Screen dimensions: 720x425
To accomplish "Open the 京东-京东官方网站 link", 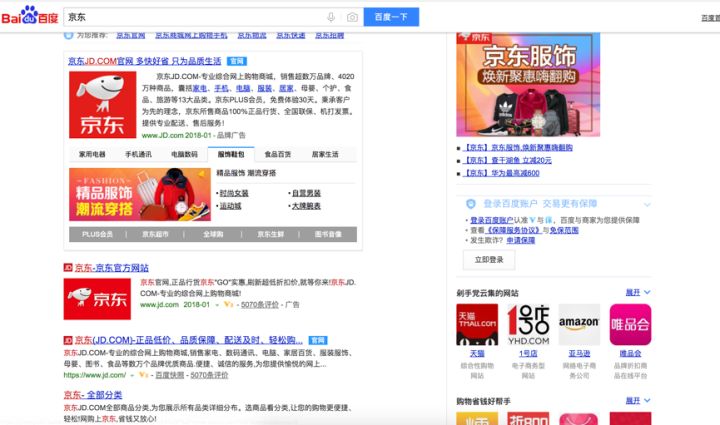I will [x=112, y=268].
